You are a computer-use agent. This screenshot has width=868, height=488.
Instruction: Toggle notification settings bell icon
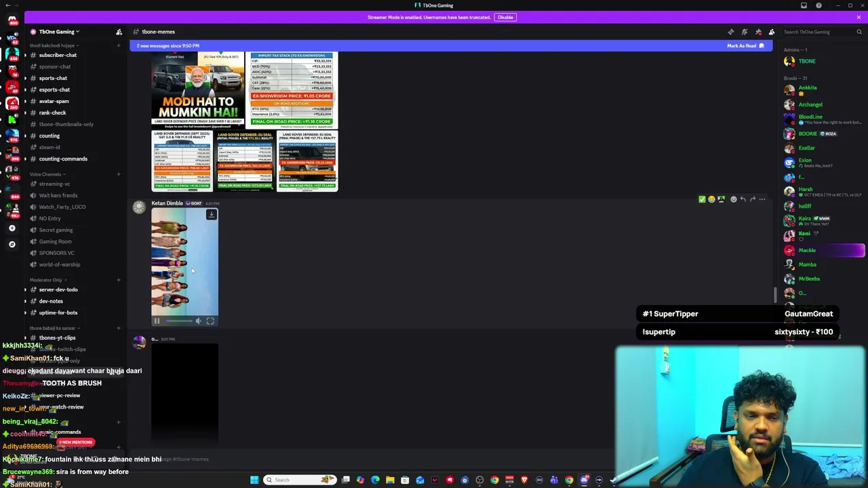(x=745, y=32)
